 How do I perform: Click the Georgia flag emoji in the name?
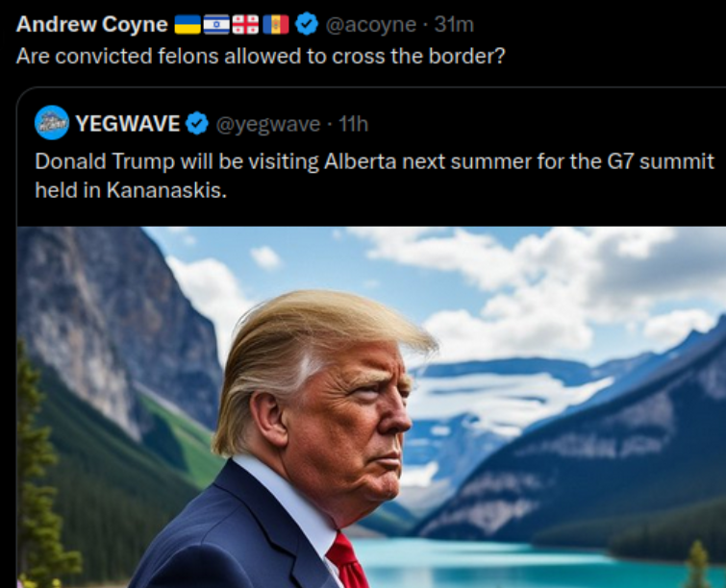(245, 25)
